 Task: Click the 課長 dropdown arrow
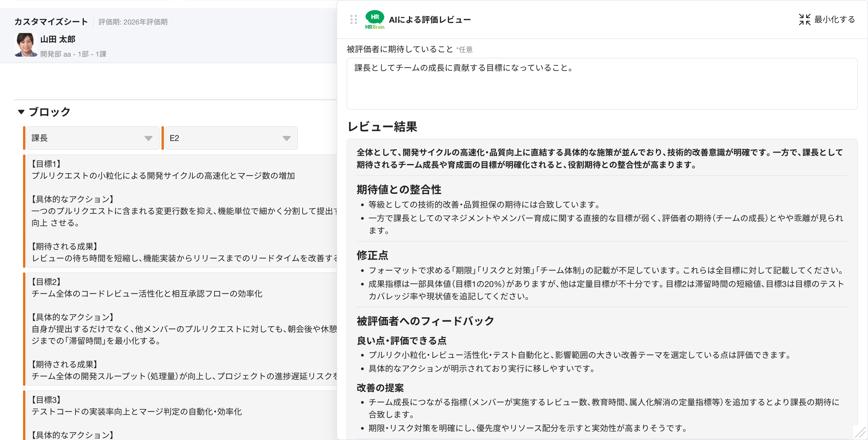click(x=148, y=138)
